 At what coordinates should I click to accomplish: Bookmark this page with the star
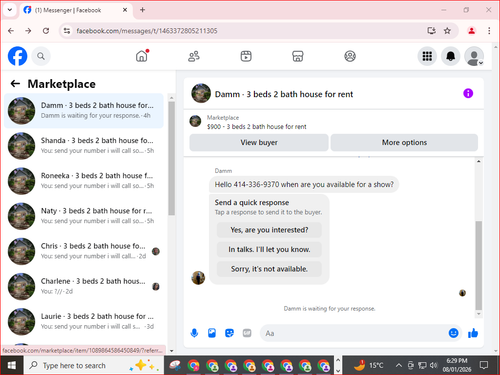pos(447,31)
